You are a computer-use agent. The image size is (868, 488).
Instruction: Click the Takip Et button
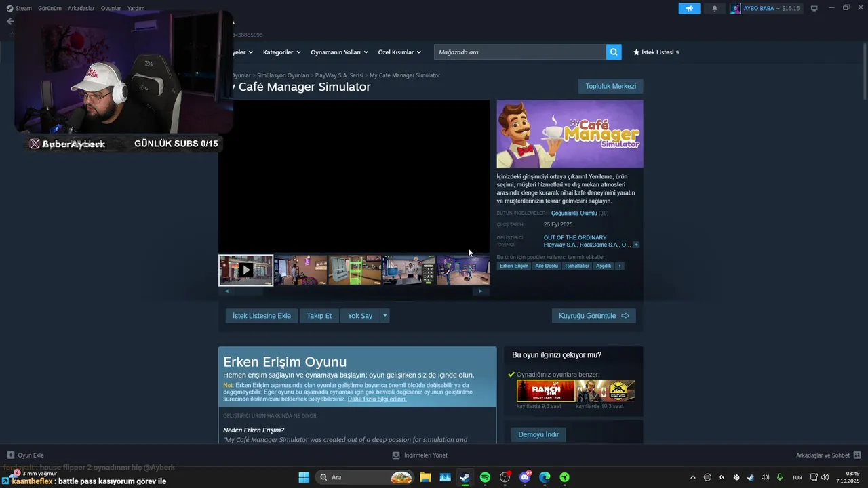[319, 316]
